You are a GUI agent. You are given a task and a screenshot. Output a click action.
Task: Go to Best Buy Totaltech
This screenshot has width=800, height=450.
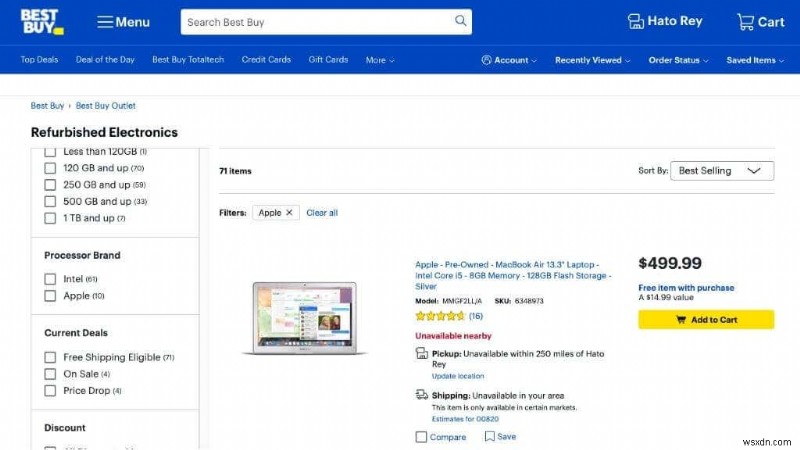point(188,60)
